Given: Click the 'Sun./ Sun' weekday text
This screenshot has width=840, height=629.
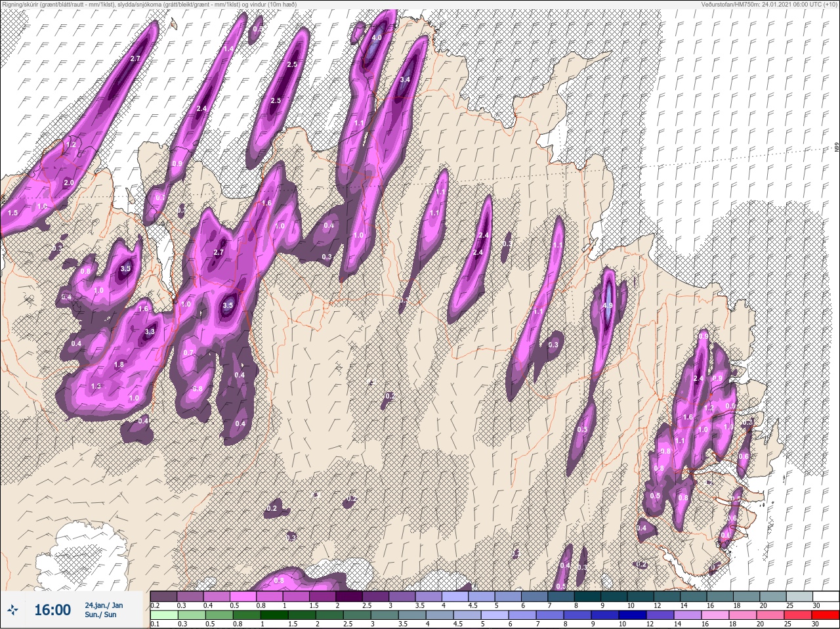Looking at the screenshot, I should 100,615.
